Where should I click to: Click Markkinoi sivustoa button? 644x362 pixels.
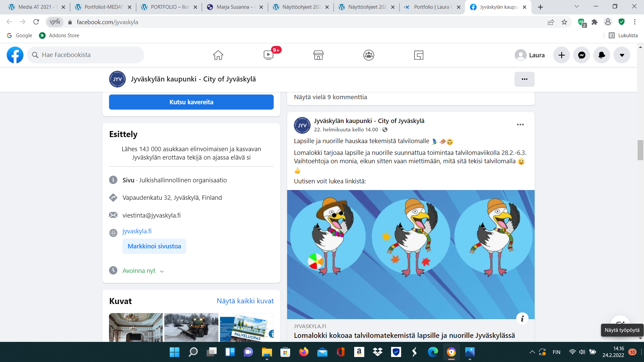(x=154, y=246)
